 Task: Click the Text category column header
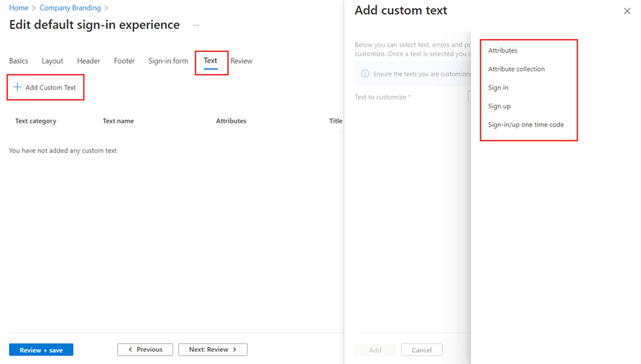point(35,121)
